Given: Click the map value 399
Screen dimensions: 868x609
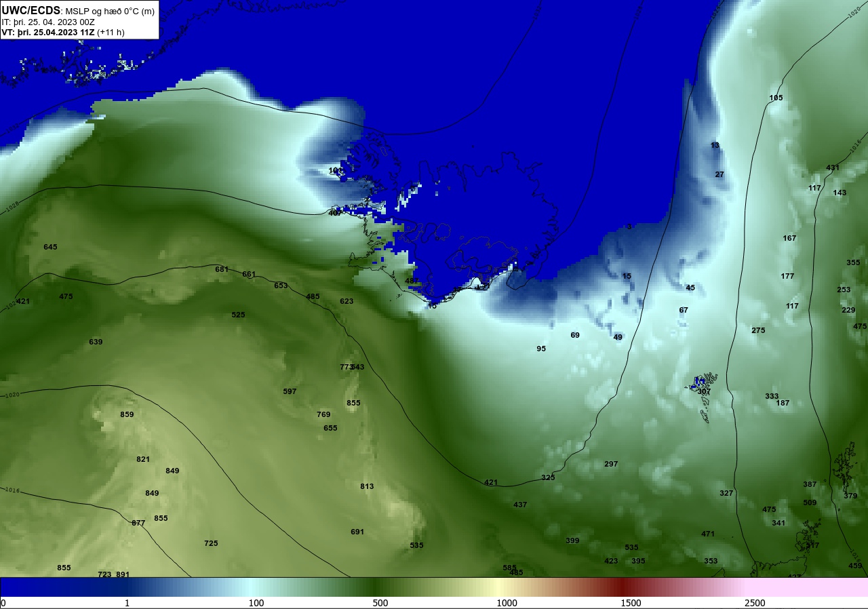Looking at the screenshot, I should coord(572,541).
